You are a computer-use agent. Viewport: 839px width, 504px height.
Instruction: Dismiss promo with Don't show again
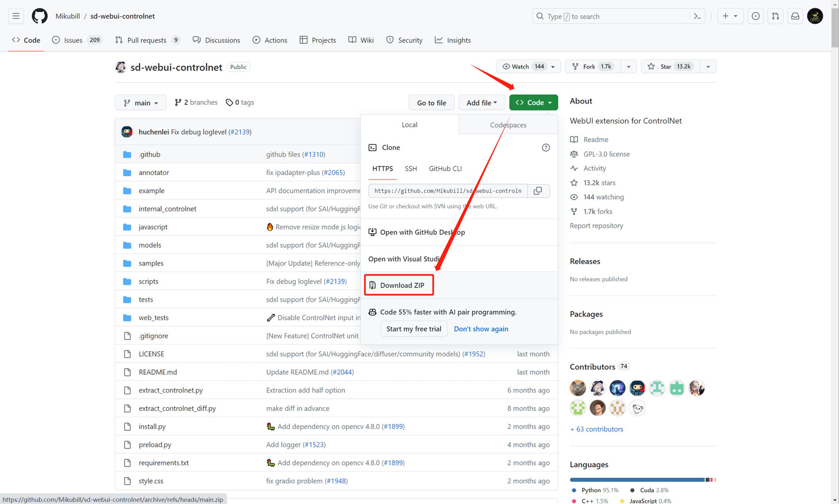click(481, 329)
